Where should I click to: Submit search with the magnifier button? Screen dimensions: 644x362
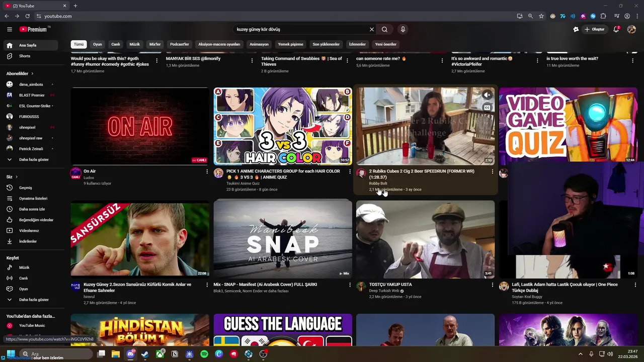click(x=384, y=29)
